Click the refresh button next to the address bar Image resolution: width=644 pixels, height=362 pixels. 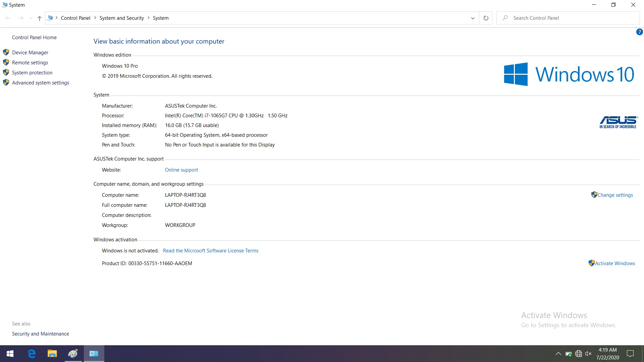(486, 18)
